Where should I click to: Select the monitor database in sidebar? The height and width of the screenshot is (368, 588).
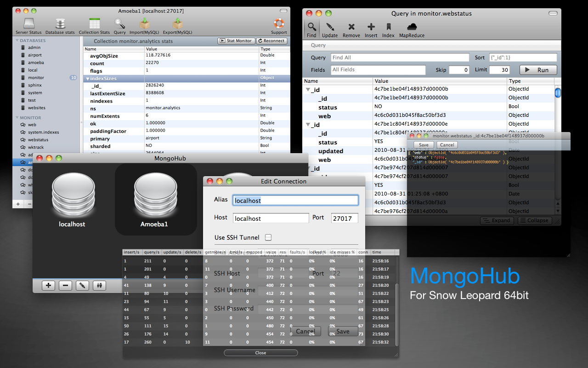[36, 78]
